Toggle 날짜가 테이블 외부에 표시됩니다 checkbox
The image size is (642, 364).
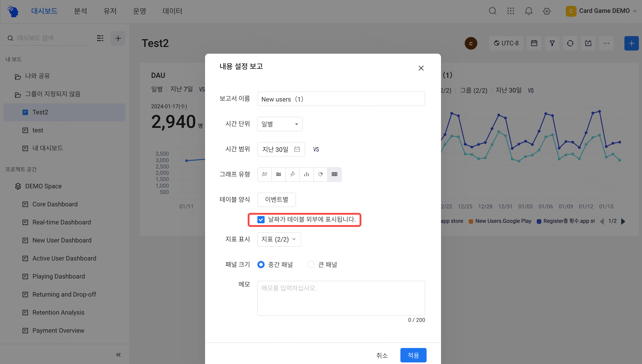tap(261, 219)
